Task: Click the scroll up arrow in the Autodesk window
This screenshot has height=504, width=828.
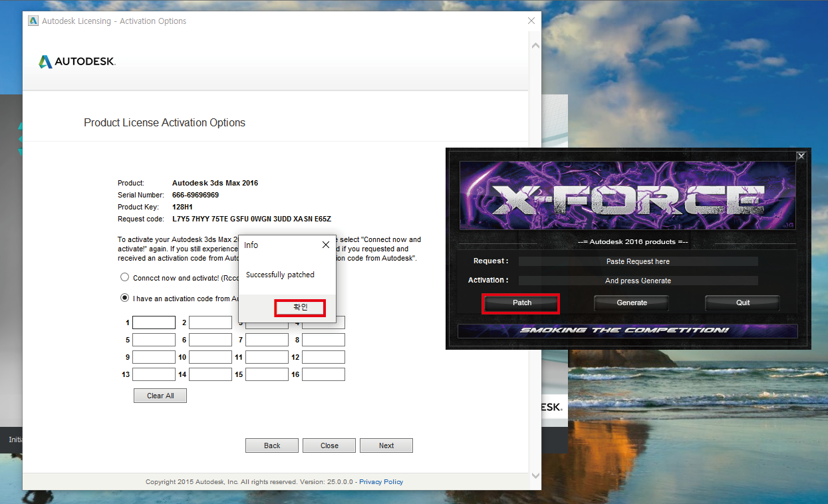Action: (535, 47)
